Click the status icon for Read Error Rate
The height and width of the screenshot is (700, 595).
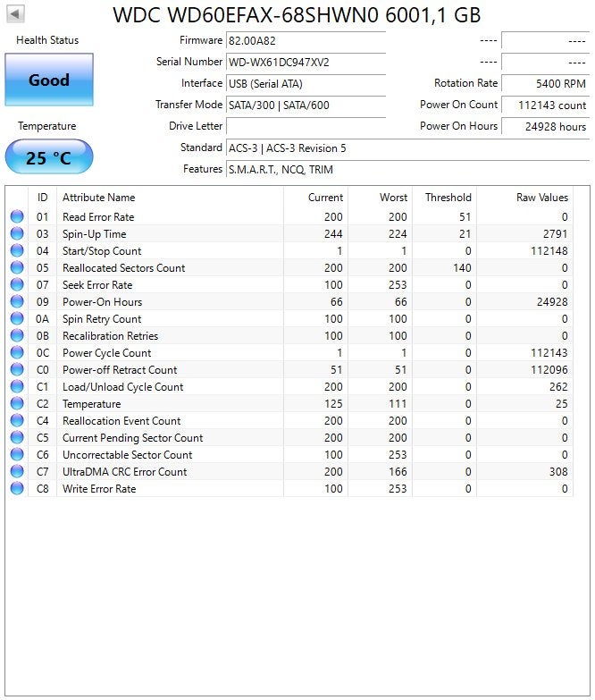[x=17, y=216]
